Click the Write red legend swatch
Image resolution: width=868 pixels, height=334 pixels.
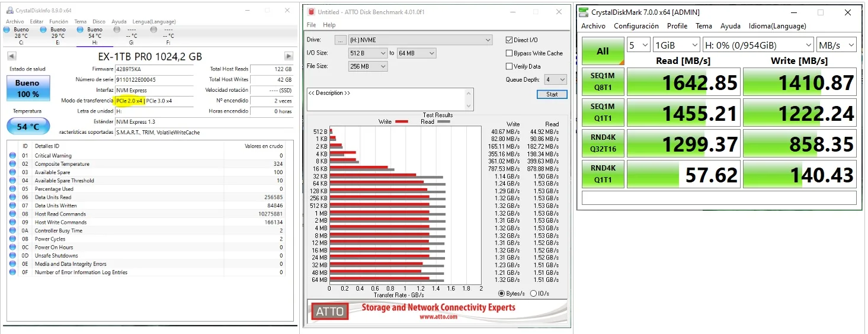coord(402,121)
